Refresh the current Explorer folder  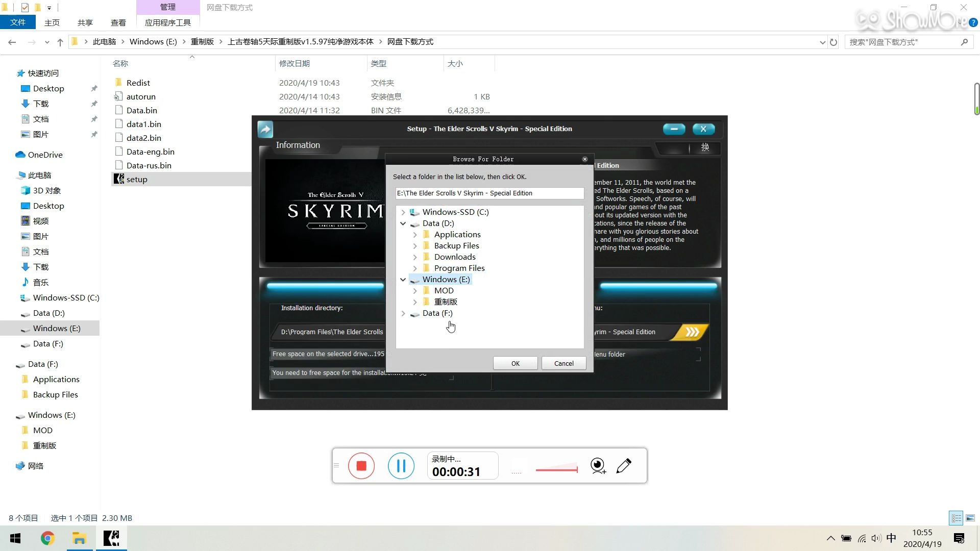(x=834, y=42)
